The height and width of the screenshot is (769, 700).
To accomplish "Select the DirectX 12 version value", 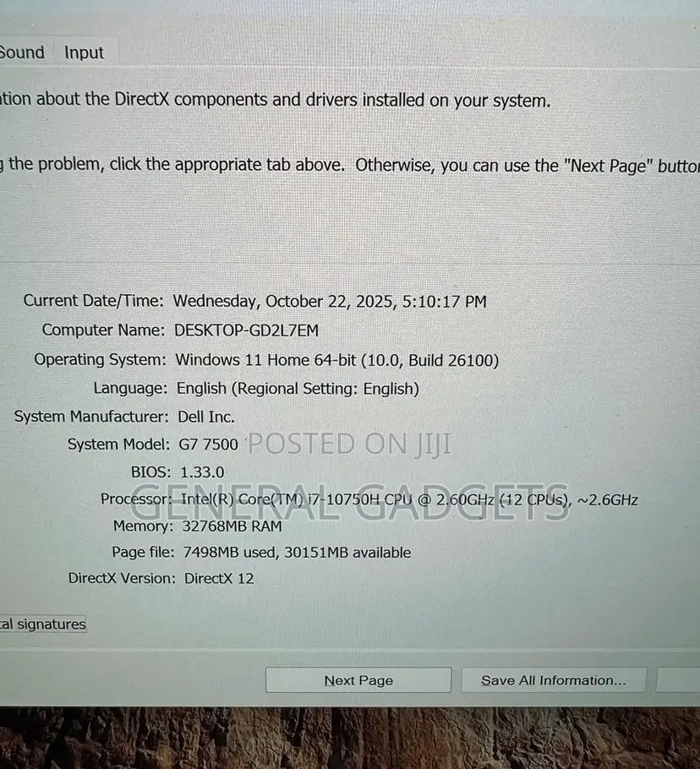I will pyautogui.click(x=219, y=578).
